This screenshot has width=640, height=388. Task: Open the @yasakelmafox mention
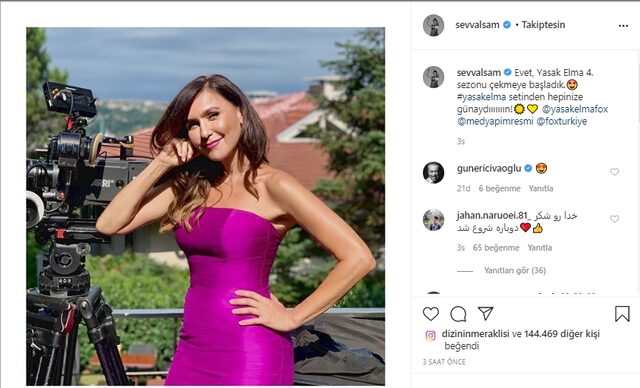pyautogui.click(x=575, y=109)
